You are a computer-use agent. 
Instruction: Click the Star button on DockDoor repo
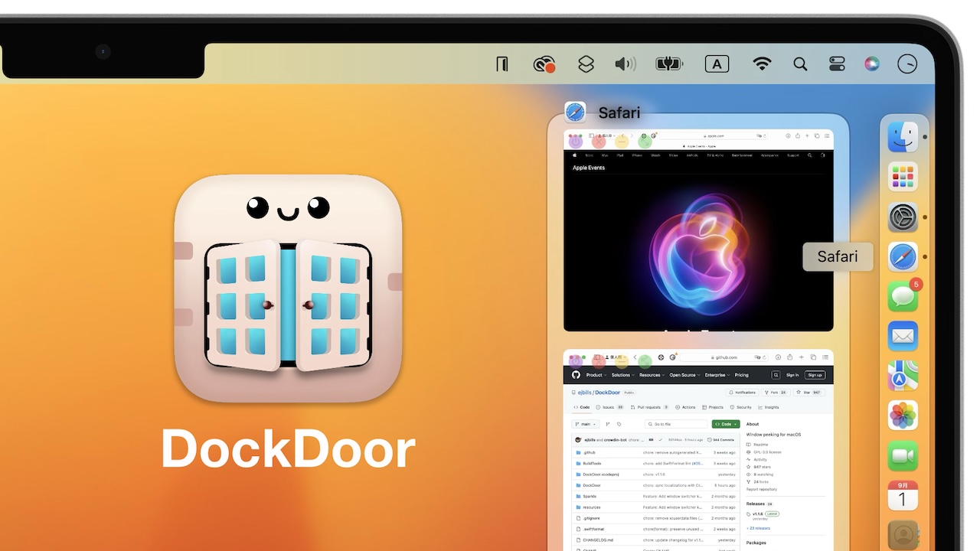click(810, 392)
